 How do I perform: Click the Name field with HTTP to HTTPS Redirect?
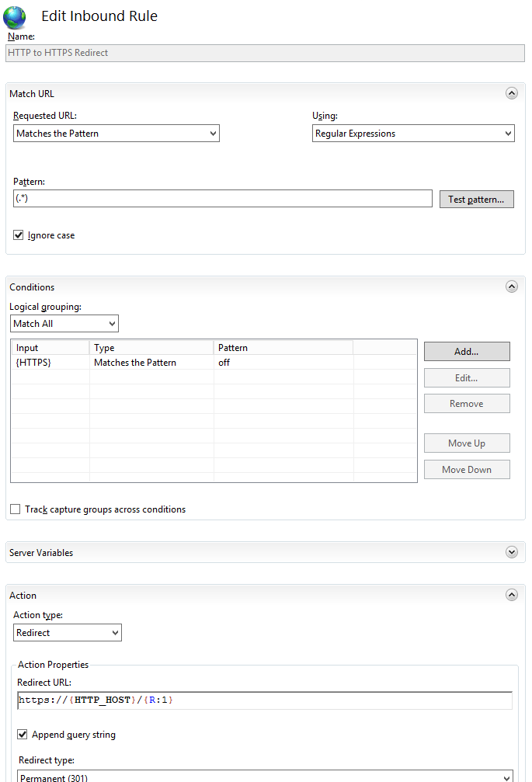(265, 53)
